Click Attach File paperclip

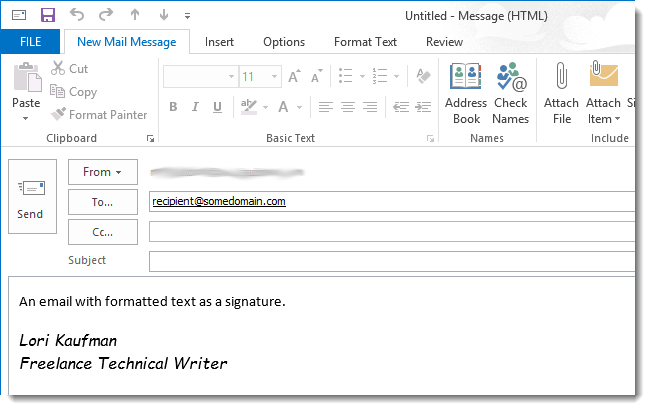[x=561, y=93]
